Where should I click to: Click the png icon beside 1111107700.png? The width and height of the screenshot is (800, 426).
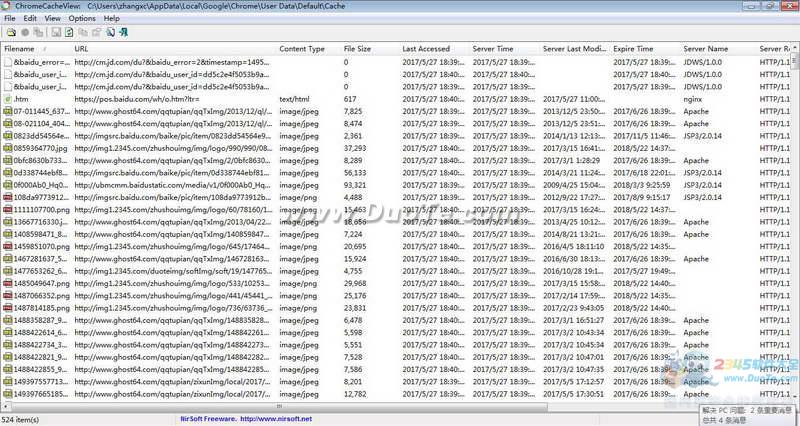coord(8,209)
